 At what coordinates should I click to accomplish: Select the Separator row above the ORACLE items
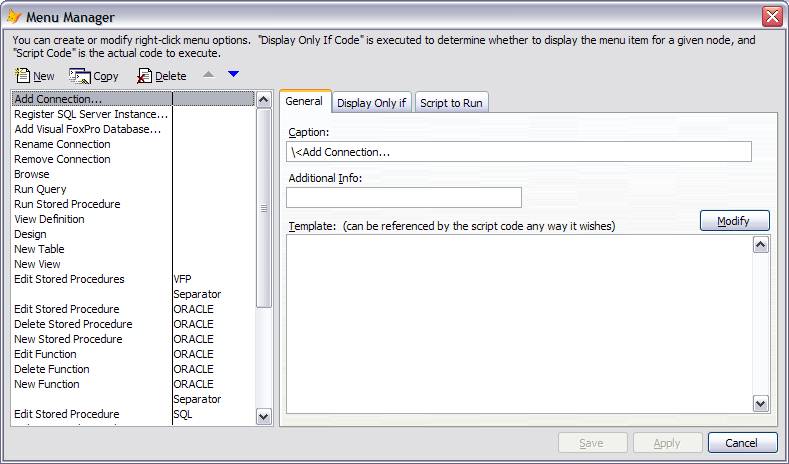(133, 294)
